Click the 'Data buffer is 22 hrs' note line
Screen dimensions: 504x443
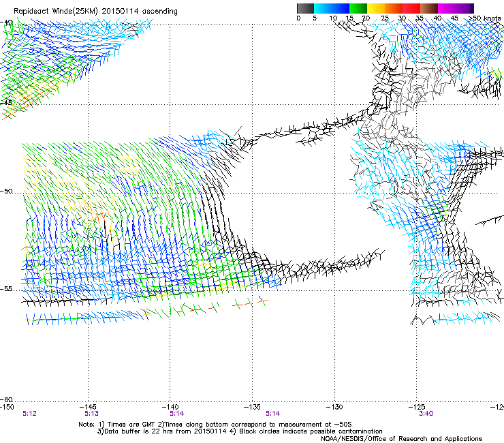click(x=240, y=431)
